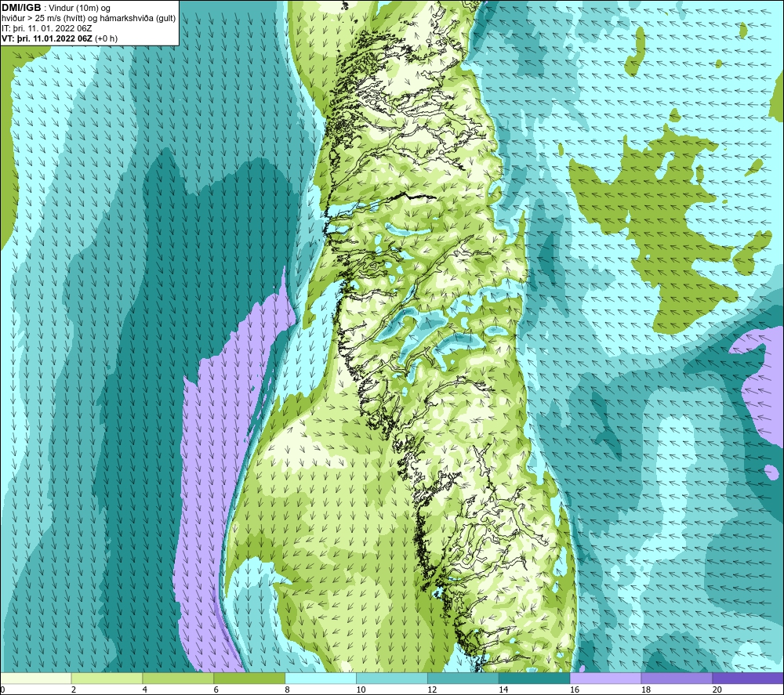Click the 12–14 m/s teal legend swatch
784x695 pixels.
pos(463,679)
